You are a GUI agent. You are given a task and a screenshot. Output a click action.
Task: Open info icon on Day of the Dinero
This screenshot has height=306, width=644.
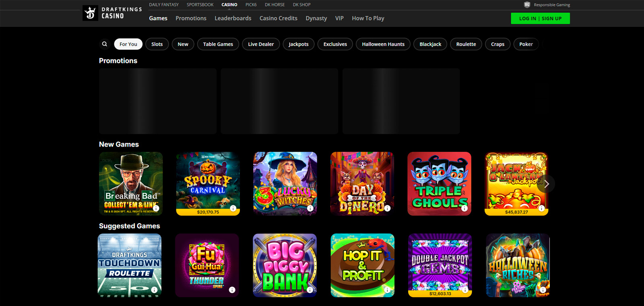pos(387,208)
